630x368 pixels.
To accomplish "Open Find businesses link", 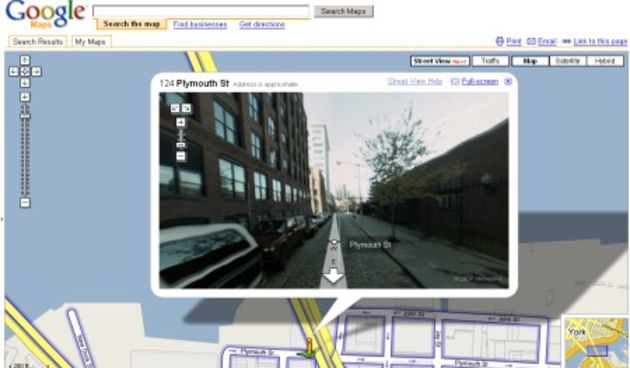I will 200,25.
